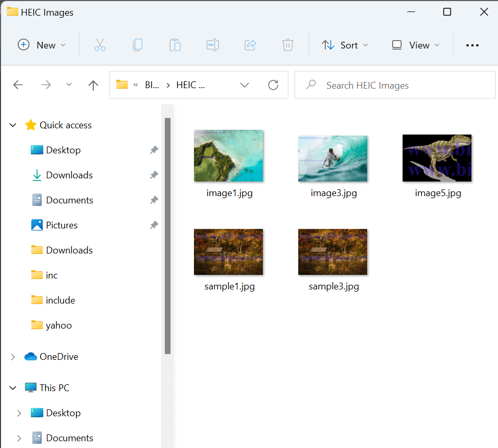Open the See more ellipsis menu

[472, 45]
